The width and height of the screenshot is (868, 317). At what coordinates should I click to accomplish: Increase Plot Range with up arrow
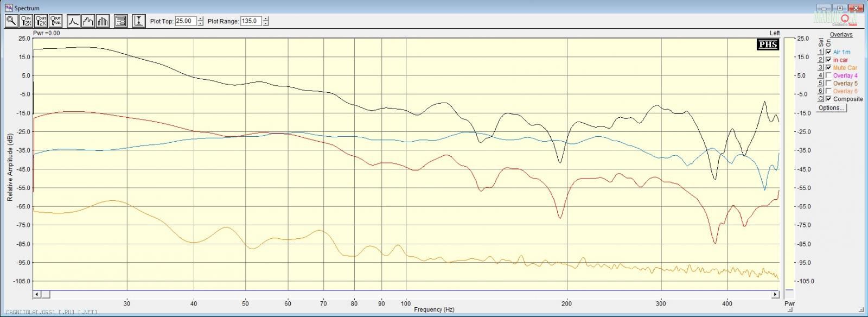click(266, 19)
